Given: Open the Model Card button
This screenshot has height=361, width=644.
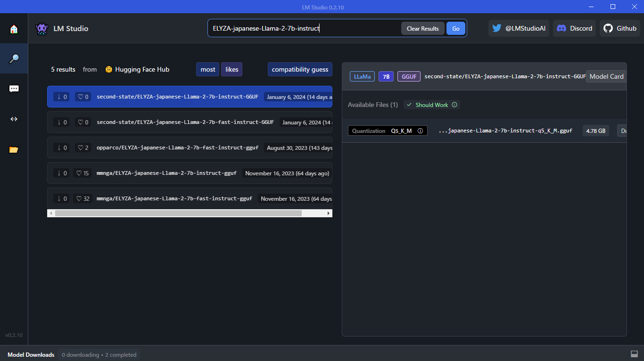Looking at the screenshot, I should point(606,76).
